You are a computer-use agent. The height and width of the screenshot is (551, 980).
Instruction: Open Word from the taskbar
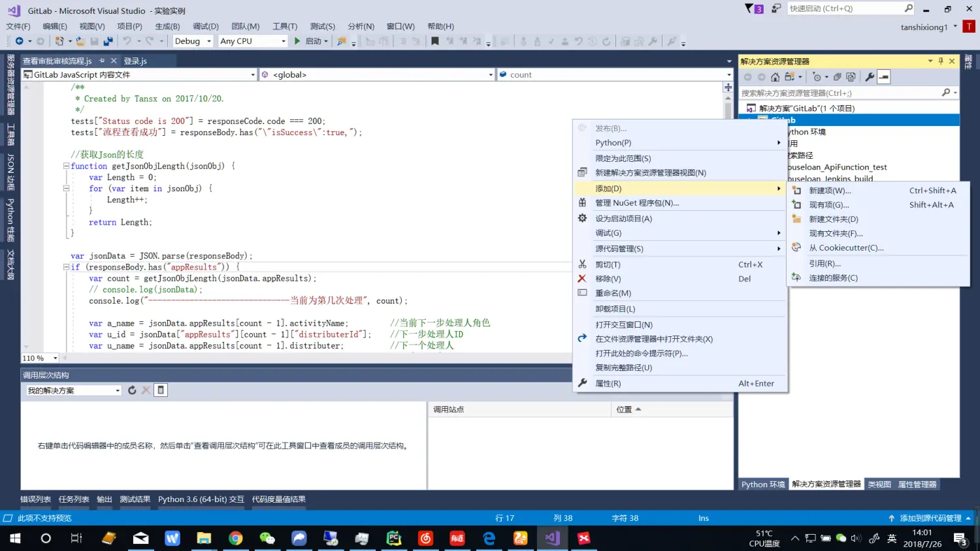pyautogui.click(x=172, y=538)
